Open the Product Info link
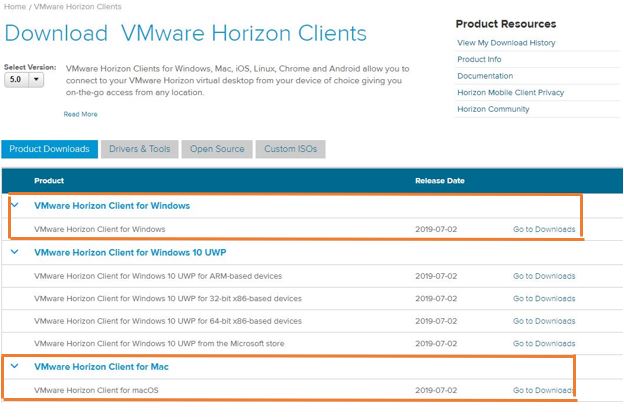 [x=479, y=59]
